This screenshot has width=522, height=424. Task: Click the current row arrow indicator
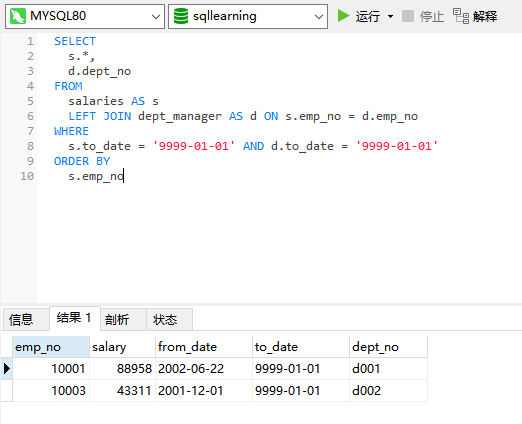(7, 369)
